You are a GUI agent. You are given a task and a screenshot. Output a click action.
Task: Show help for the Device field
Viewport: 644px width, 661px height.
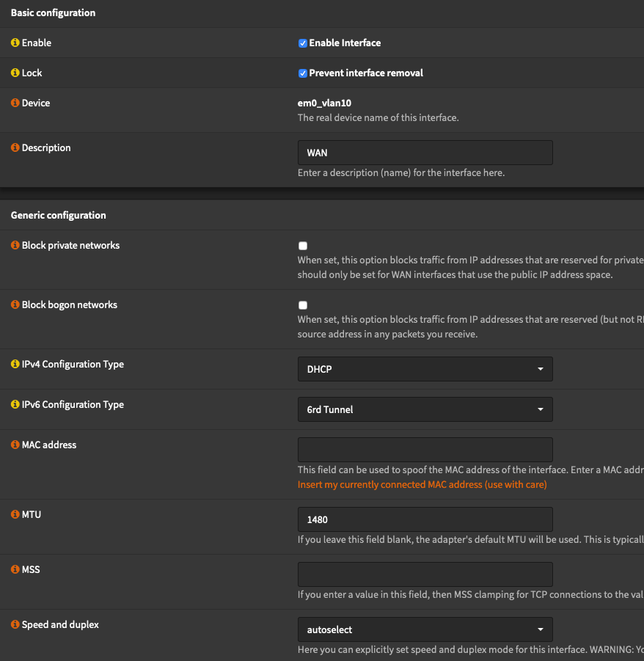(x=15, y=103)
